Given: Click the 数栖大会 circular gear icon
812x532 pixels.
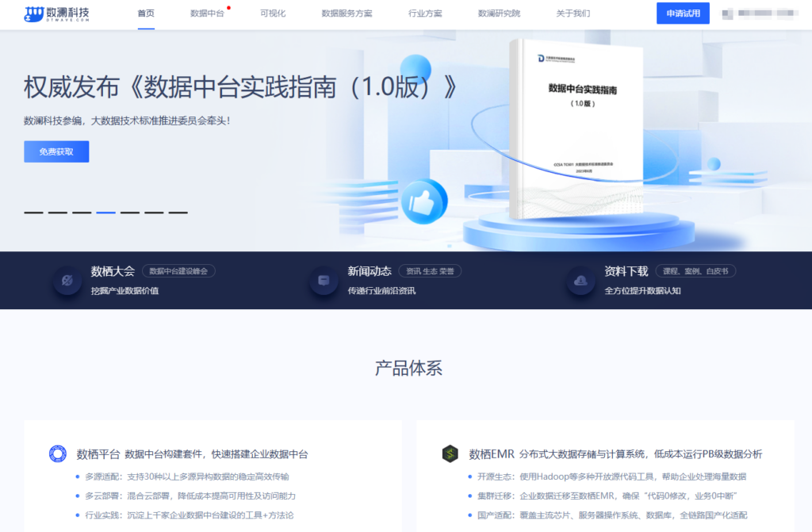Looking at the screenshot, I should [x=67, y=280].
